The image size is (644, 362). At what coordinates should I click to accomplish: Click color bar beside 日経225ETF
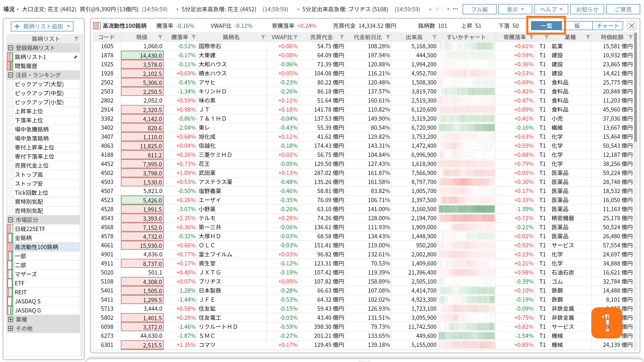(x=10, y=229)
